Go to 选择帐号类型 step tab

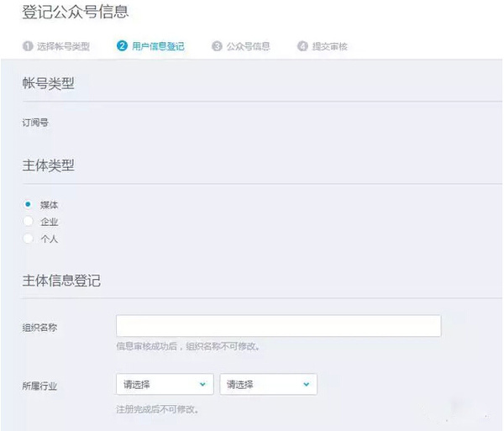coord(63,46)
